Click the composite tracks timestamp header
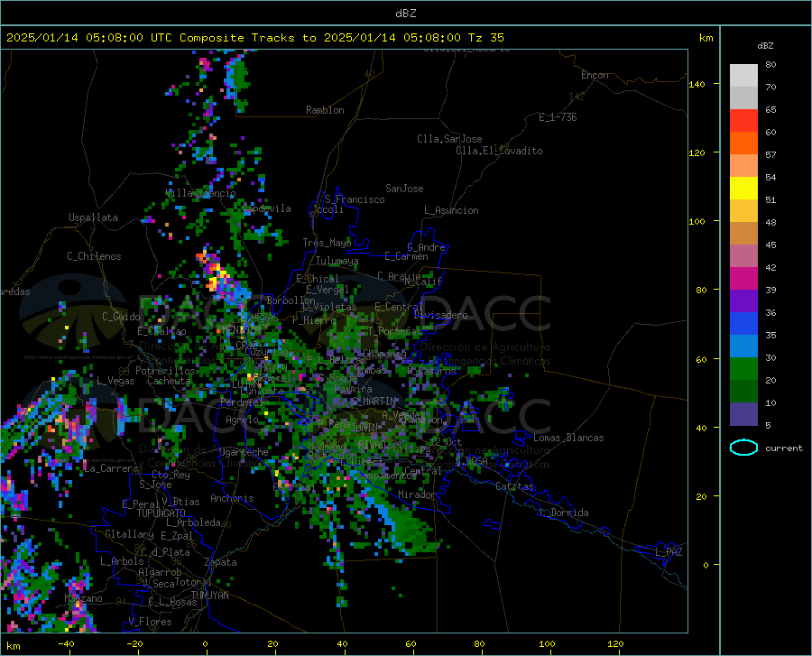Viewport: 812px width, 656px height. point(254,38)
